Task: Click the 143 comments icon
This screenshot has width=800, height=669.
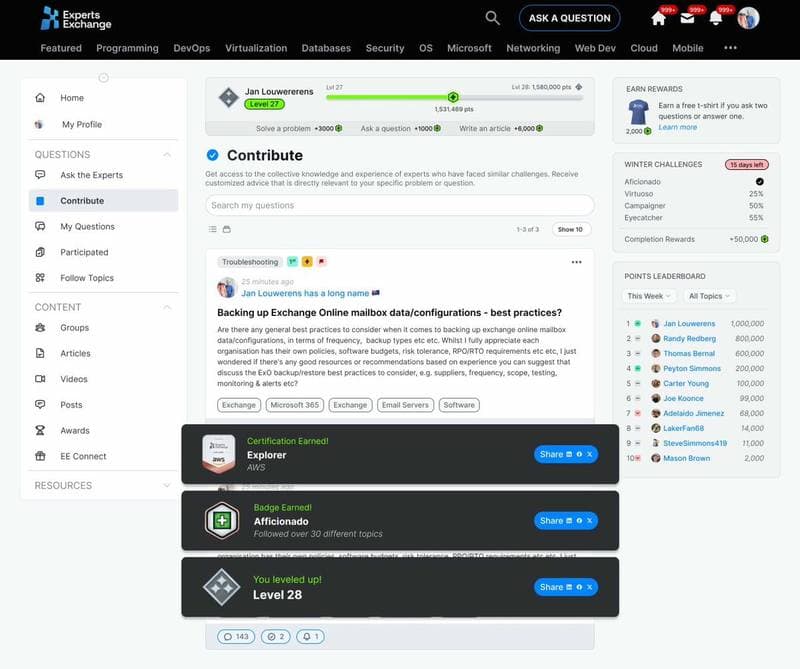Action: [235, 636]
